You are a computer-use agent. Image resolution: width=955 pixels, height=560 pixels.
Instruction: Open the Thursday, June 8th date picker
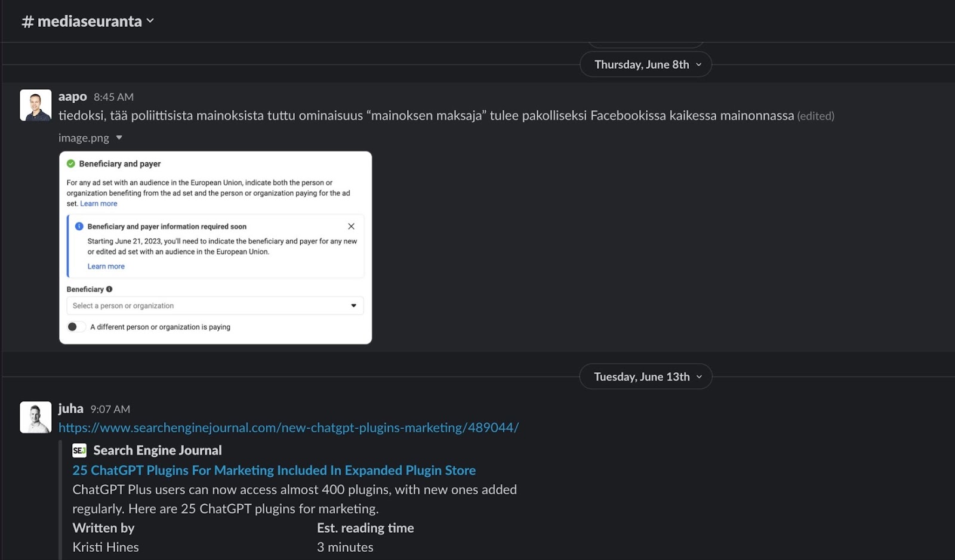click(645, 64)
